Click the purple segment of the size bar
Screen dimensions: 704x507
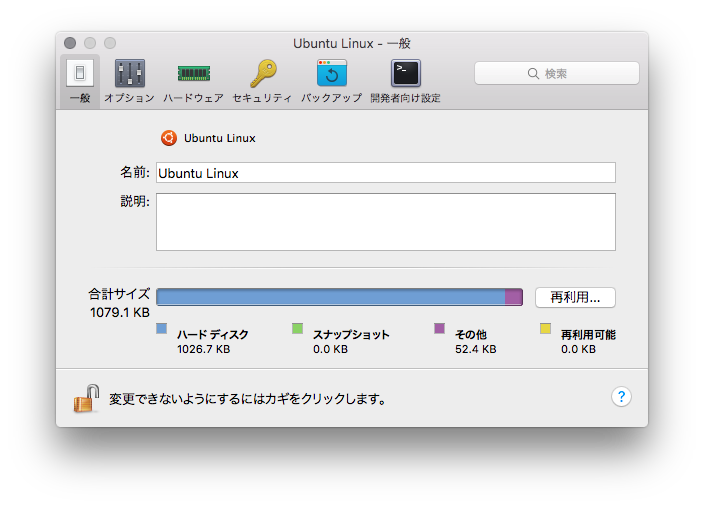514,297
